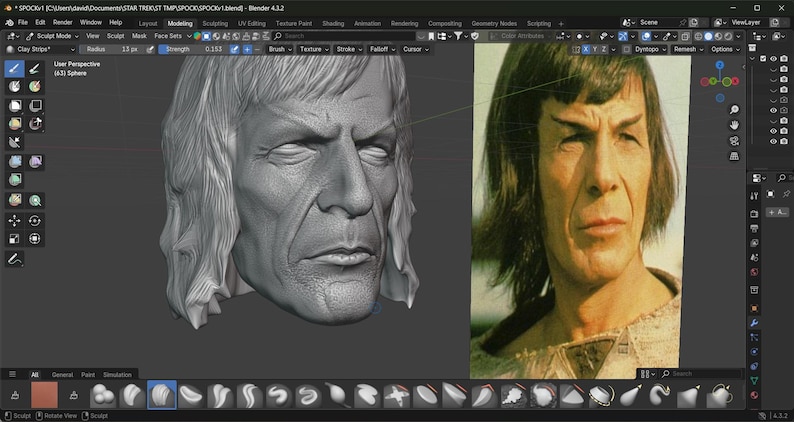Set brush direction to Subtract (minus)
The image size is (794, 422).
[x=257, y=49]
